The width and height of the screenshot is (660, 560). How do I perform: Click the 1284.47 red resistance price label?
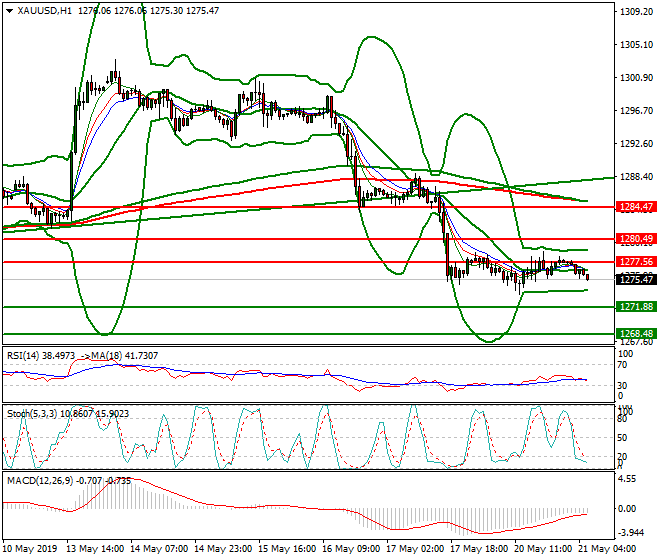click(636, 207)
